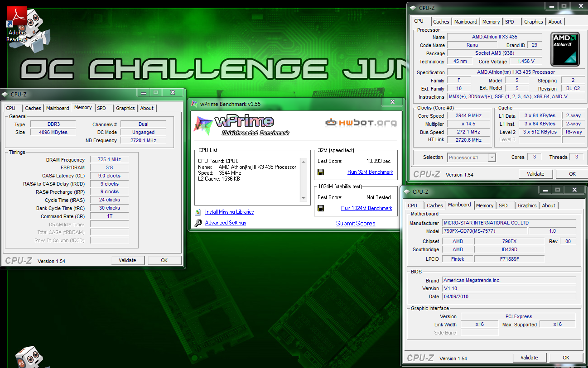This screenshot has width=588, height=368.
Task: Open Graphics tab in Mainboard CPU-Z window
Action: coord(527,206)
